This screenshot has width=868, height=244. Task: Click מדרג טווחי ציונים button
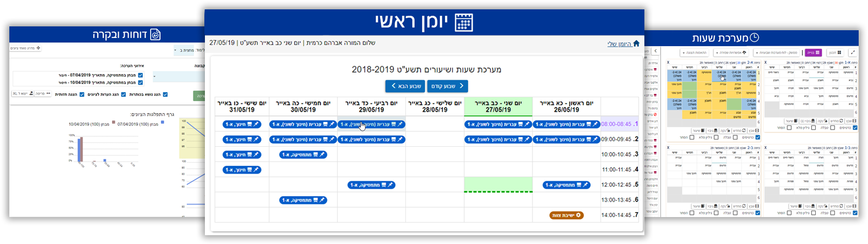point(25,48)
